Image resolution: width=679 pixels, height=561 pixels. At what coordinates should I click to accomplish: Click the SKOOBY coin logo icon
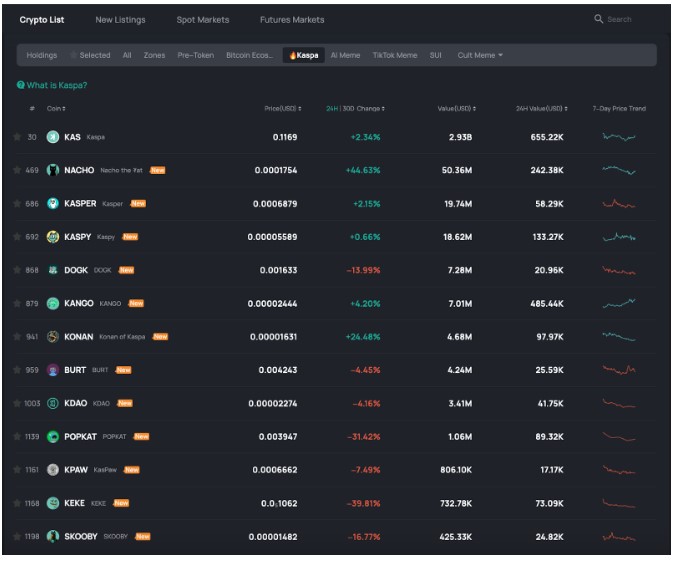(53, 537)
